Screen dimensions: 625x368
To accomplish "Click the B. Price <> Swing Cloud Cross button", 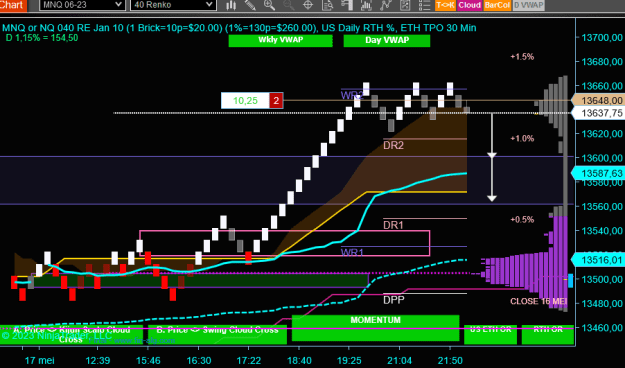I will click(217, 335).
